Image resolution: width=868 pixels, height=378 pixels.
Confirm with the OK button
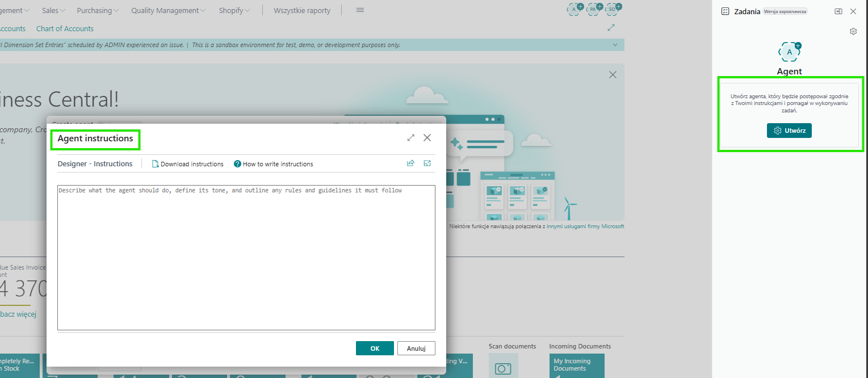pyautogui.click(x=375, y=348)
